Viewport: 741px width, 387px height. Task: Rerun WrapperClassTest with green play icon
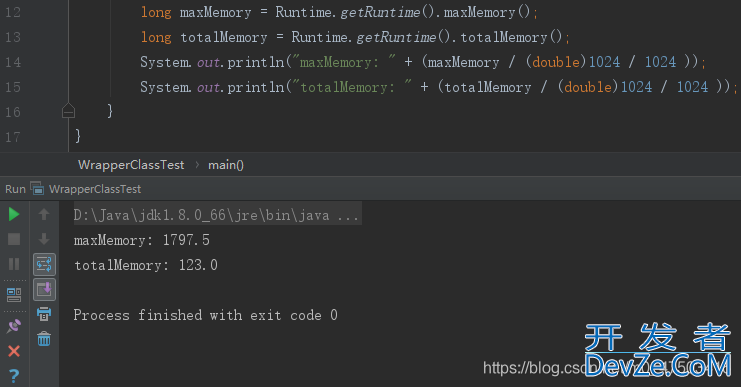click(x=14, y=215)
